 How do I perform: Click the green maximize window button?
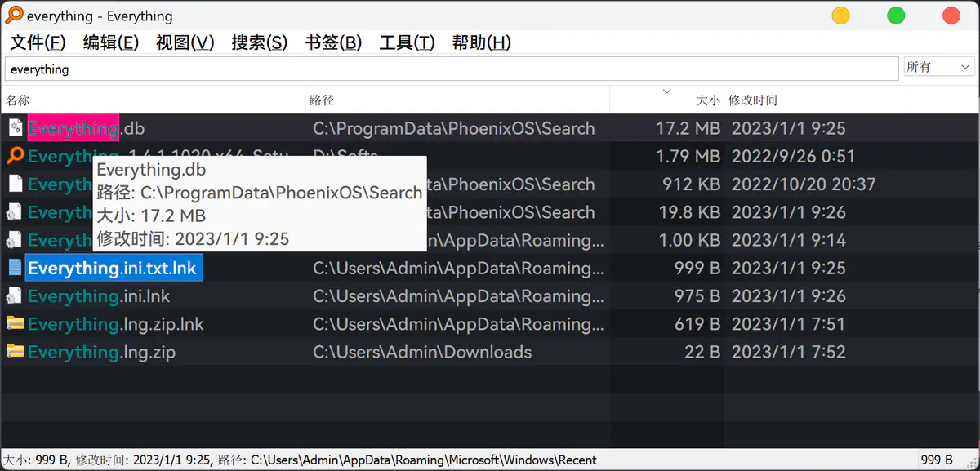(x=896, y=16)
